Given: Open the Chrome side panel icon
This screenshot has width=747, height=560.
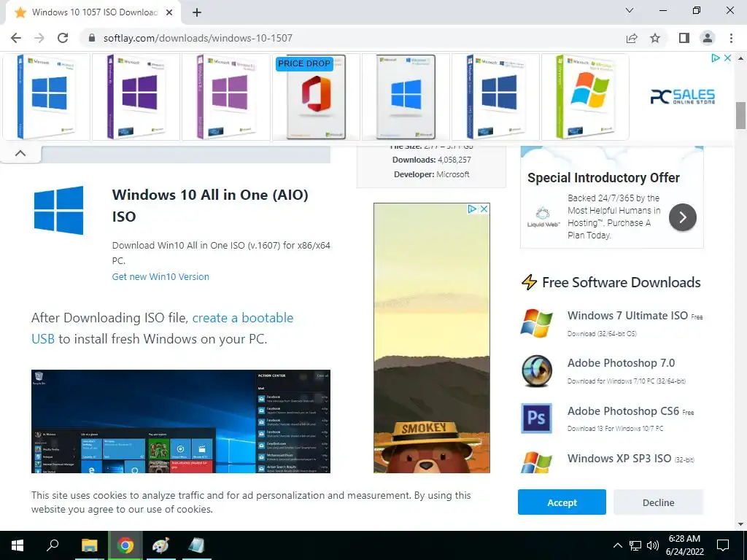Looking at the screenshot, I should click(684, 38).
